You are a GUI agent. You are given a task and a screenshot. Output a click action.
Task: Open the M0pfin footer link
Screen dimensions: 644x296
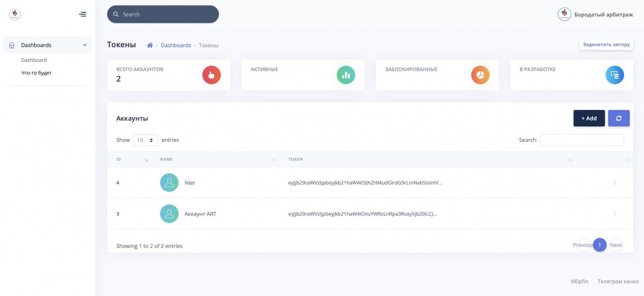[580, 281]
